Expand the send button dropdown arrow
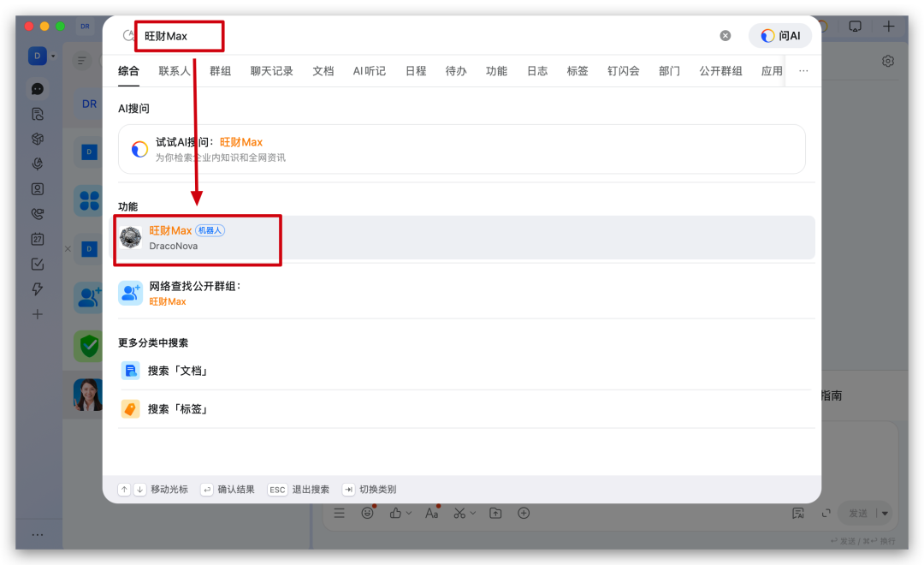924x565 pixels. [885, 513]
